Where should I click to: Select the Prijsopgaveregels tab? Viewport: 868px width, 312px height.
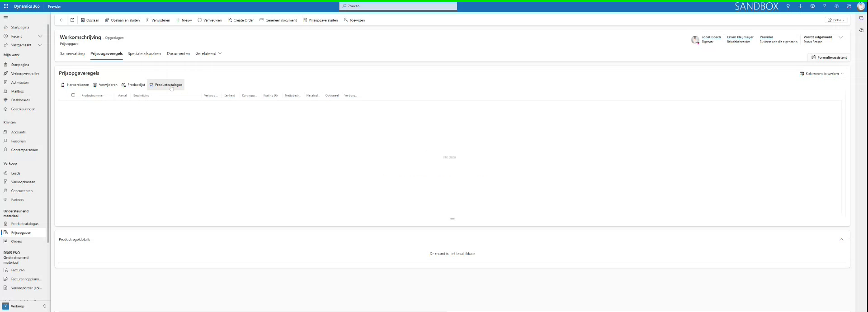tap(106, 53)
